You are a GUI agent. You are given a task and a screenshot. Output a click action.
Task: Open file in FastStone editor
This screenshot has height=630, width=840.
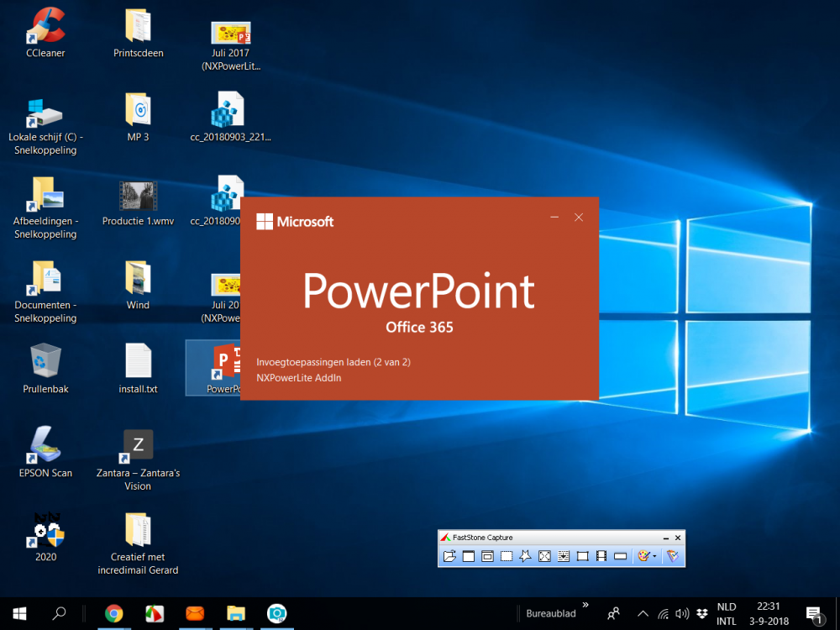coord(450,556)
